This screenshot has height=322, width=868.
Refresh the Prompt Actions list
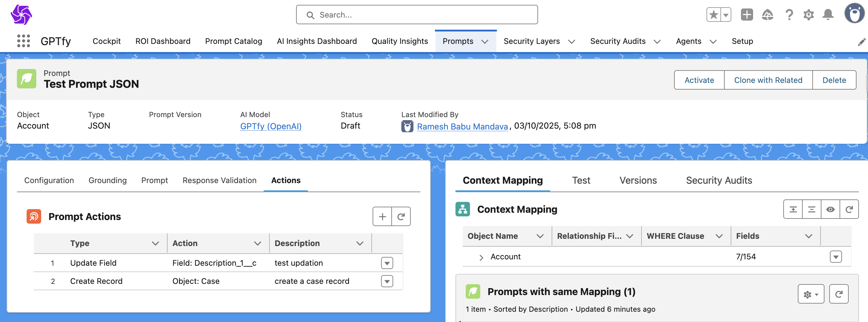point(401,216)
